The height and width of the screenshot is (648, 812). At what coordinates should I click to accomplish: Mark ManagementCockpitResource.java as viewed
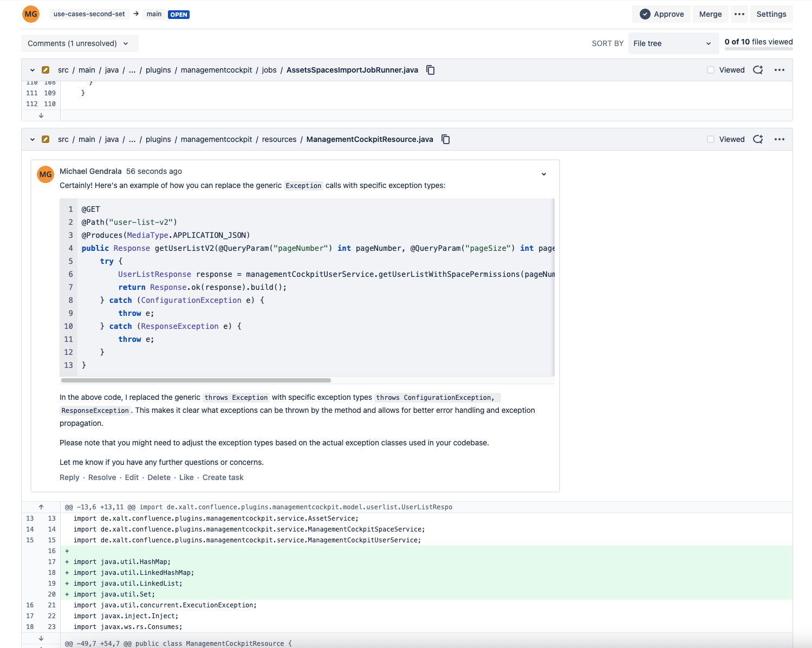(x=711, y=139)
